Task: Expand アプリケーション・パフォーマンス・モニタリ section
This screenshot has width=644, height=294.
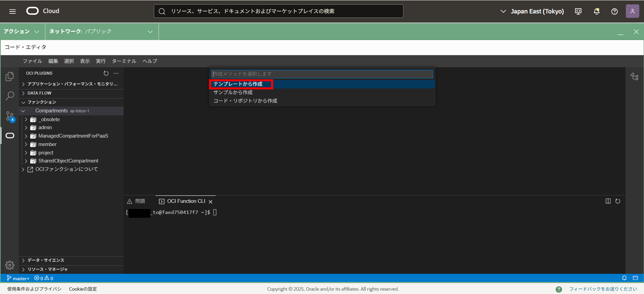Action: [x=71, y=84]
